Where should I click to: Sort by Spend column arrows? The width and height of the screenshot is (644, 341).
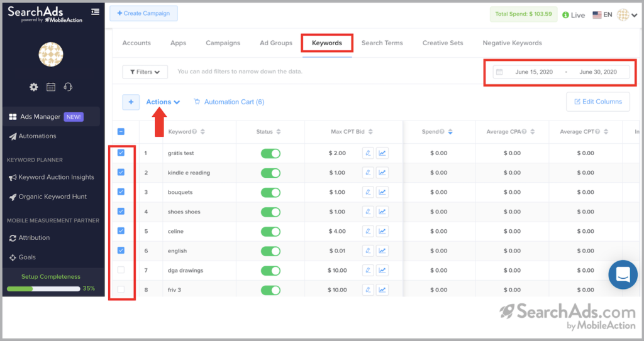(450, 132)
